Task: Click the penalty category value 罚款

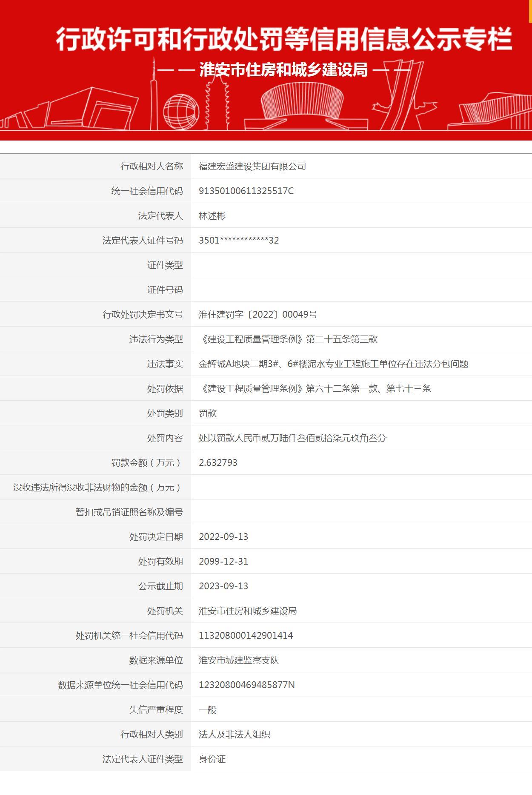Action: click(x=208, y=413)
